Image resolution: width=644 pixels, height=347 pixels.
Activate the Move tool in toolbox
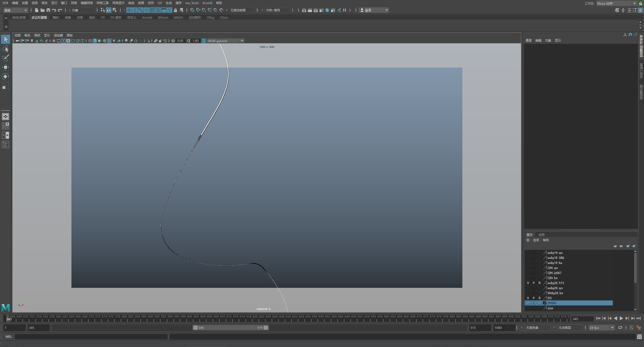[x=6, y=67]
